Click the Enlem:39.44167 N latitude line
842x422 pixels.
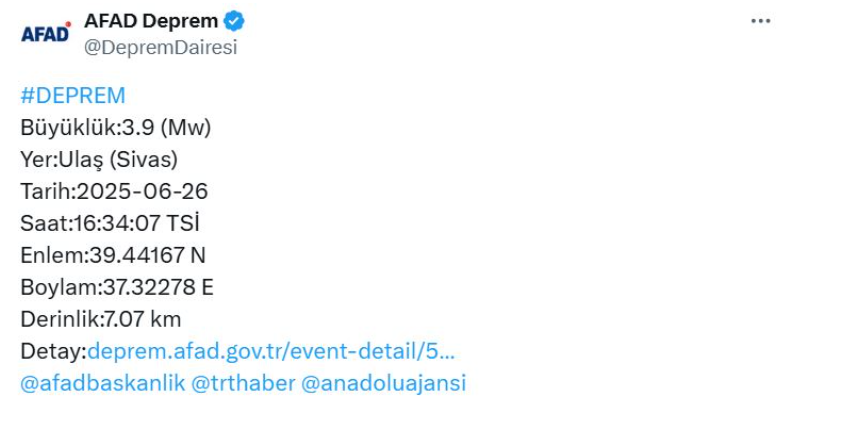click(x=113, y=256)
